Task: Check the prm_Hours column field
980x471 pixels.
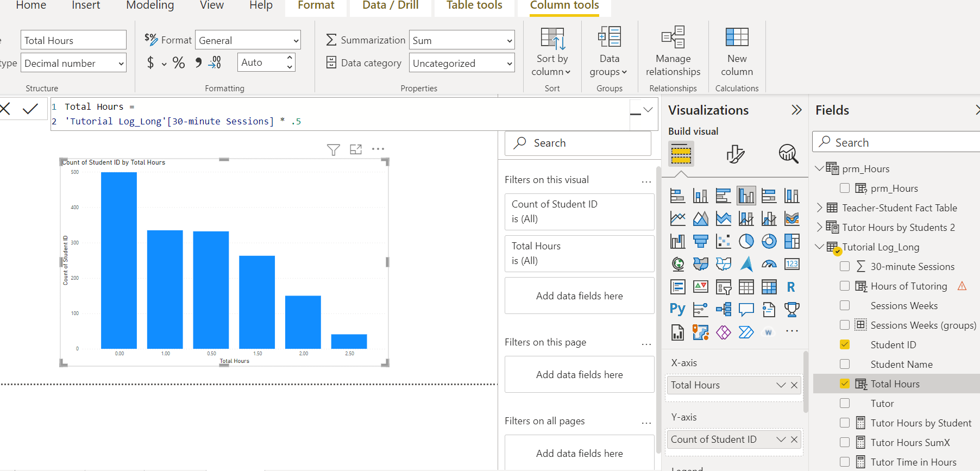Action: 845,189
